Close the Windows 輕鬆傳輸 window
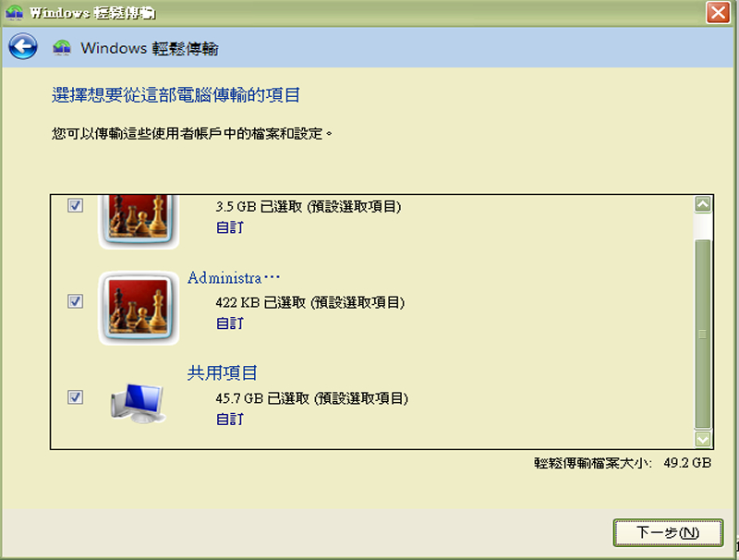The width and height of the screenshot is (739, 560). (x=718, y=12)
